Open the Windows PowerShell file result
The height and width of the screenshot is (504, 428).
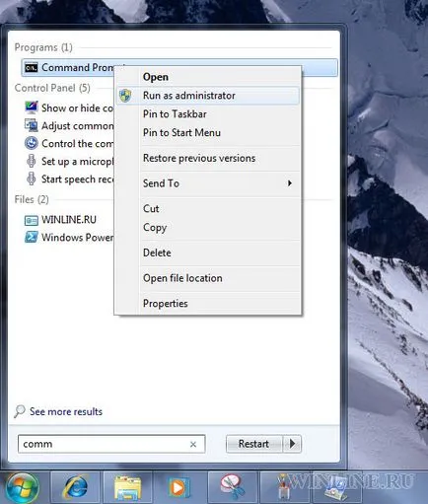click(x=77, y=238)
